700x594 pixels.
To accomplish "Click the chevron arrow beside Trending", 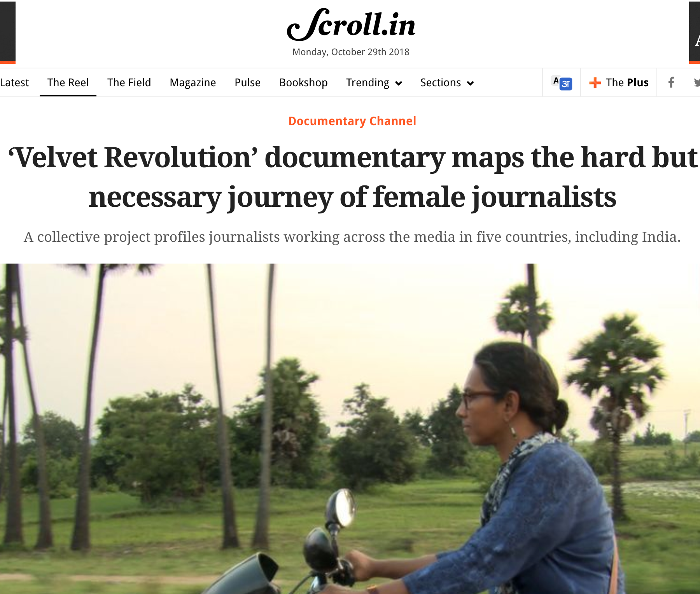I will pos(398,83).
